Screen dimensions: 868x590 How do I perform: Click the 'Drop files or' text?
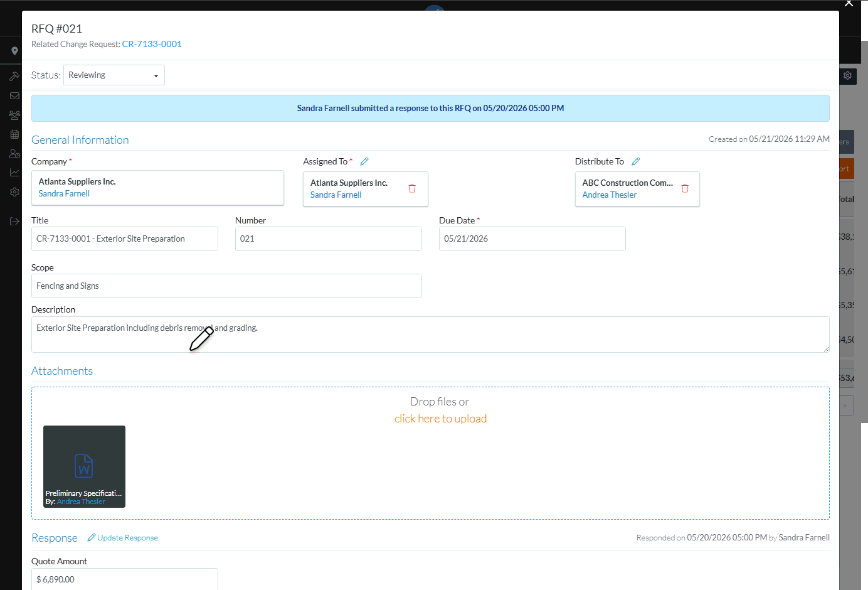click(x=440, y=402)
